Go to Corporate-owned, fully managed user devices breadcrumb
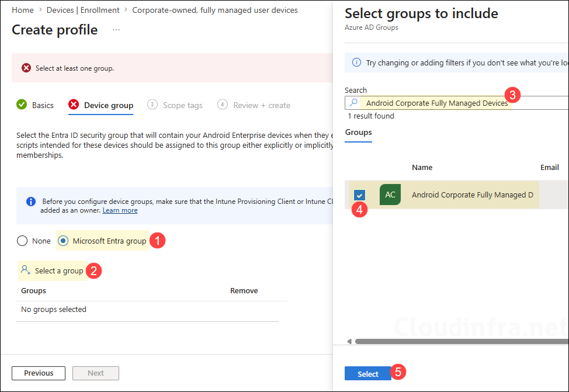The height and width of the screenshot is (392, 569). (215, 10)
